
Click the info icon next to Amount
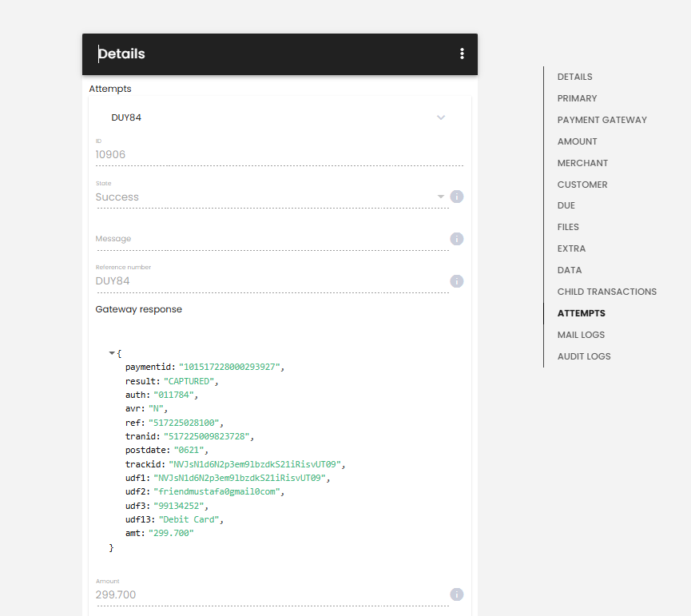tap(457, 594)
